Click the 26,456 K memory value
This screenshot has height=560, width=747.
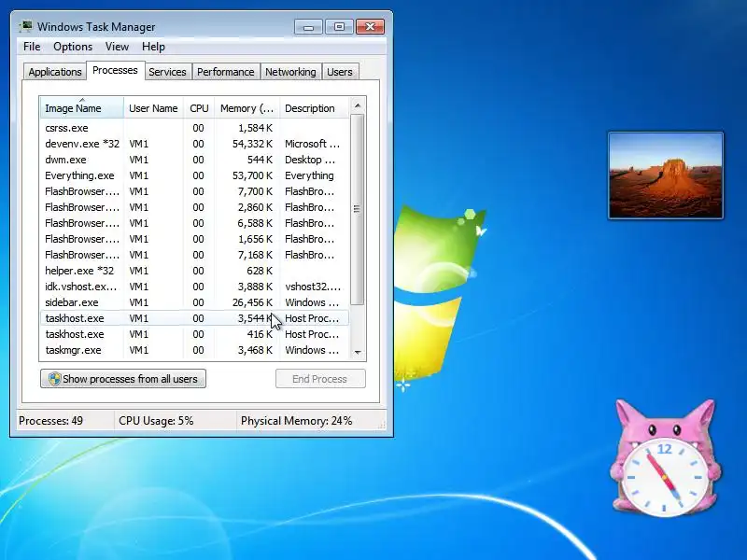pyautogui.click(x=252, y=302)
